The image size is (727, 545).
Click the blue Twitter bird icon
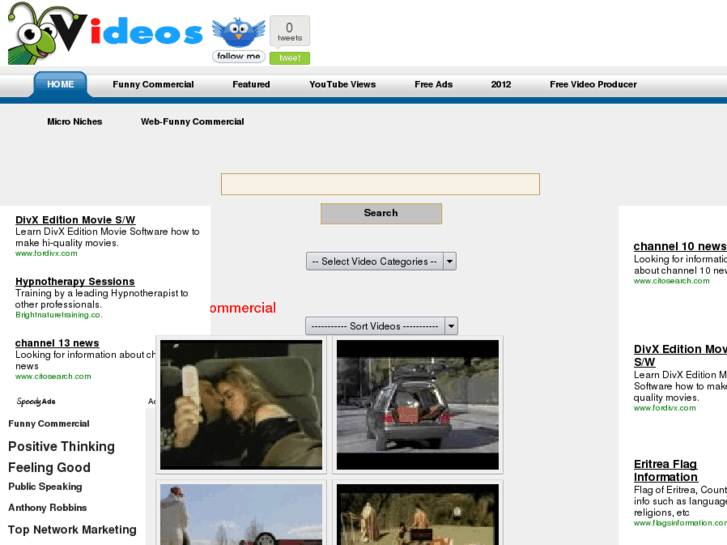pyautogui.click(x=239, y=32)
